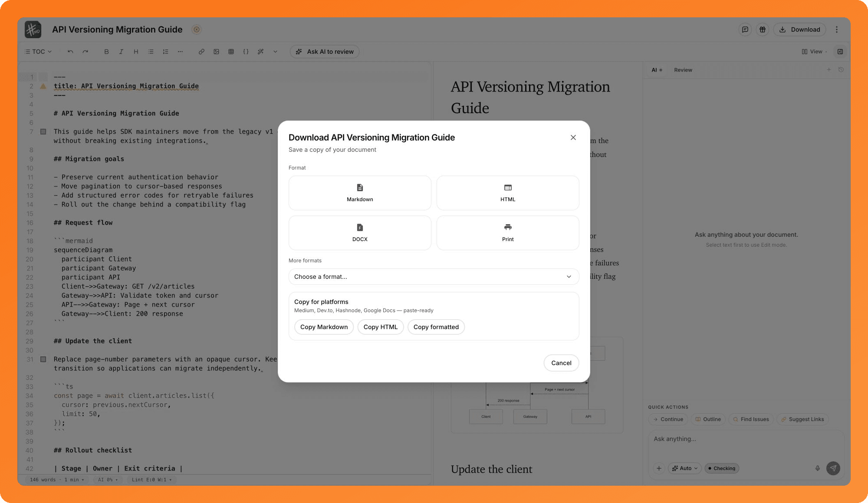This screenshot has height=503, width=868.
Task: Insert a bulleted list icon
Action: point(151,52)
